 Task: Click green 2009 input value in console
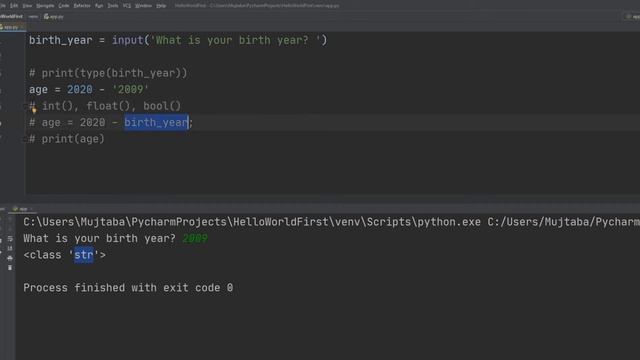click(x=195, y=238)
